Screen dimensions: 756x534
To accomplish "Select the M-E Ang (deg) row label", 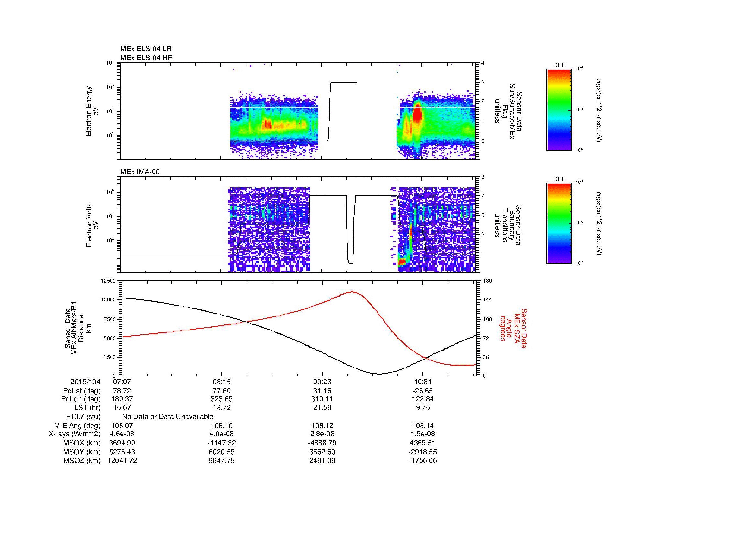I will pyautogui.click(x=77, y=425).
